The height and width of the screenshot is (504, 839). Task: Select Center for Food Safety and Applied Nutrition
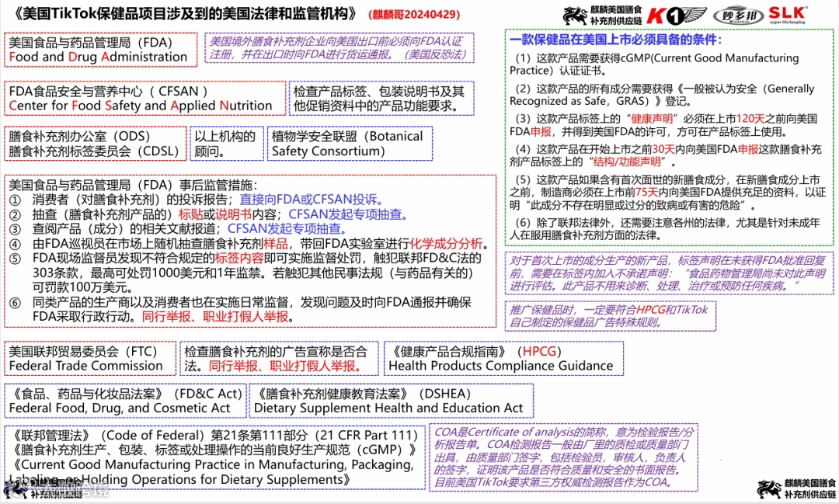click(x=141, y=106)
